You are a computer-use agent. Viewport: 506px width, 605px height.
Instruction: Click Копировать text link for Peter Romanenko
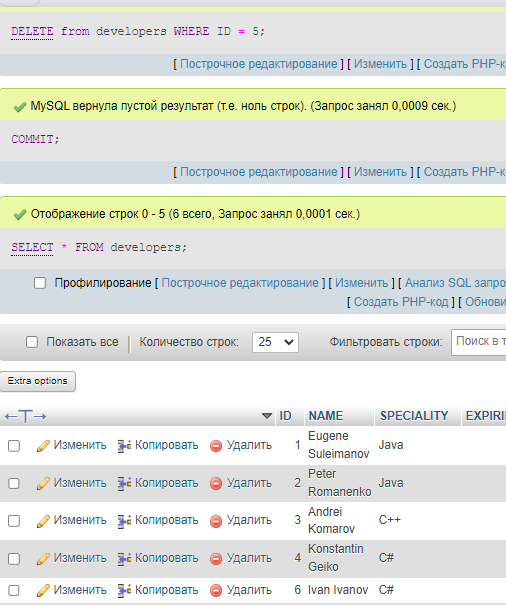click(166, 483)
